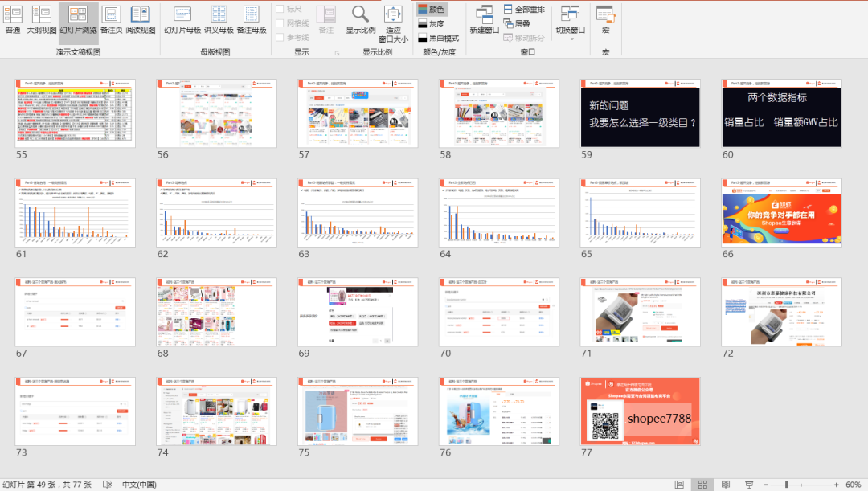Click 适应窗口大小 fit to window

(394, 24)
